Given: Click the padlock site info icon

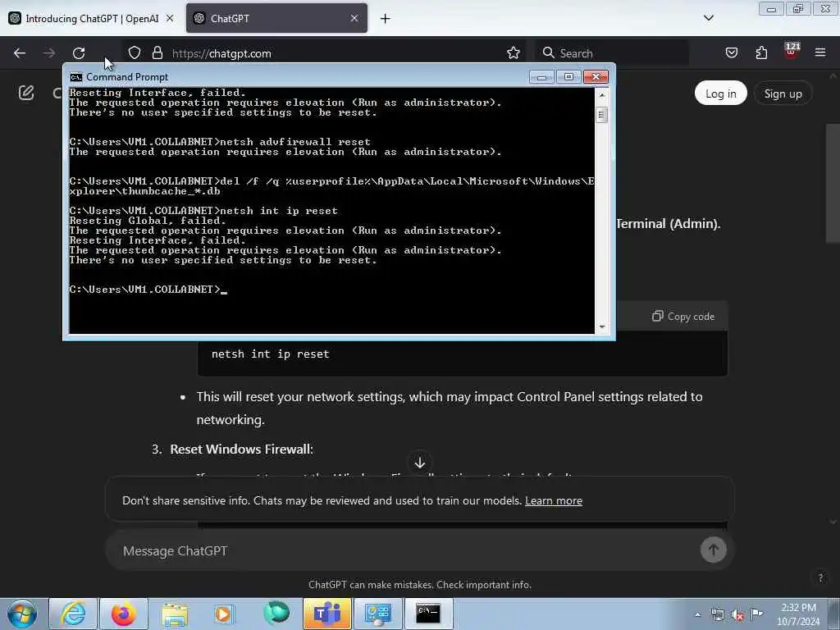Looking at the screenshot, I should (x=157, y=52).
